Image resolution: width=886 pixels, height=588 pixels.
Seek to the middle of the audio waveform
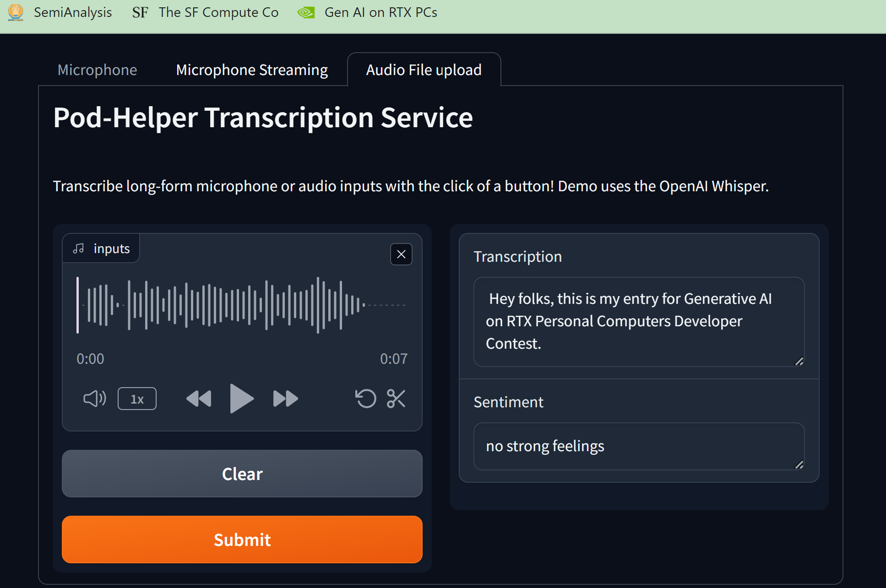coord(241,305)
